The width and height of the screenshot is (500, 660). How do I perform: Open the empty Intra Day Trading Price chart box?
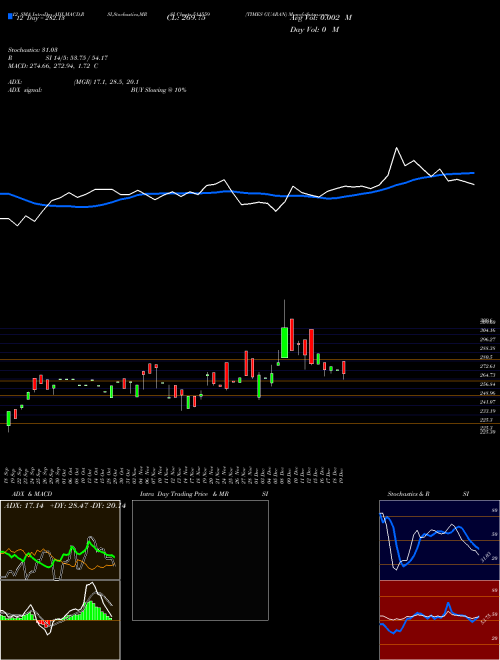coord(200,560)
